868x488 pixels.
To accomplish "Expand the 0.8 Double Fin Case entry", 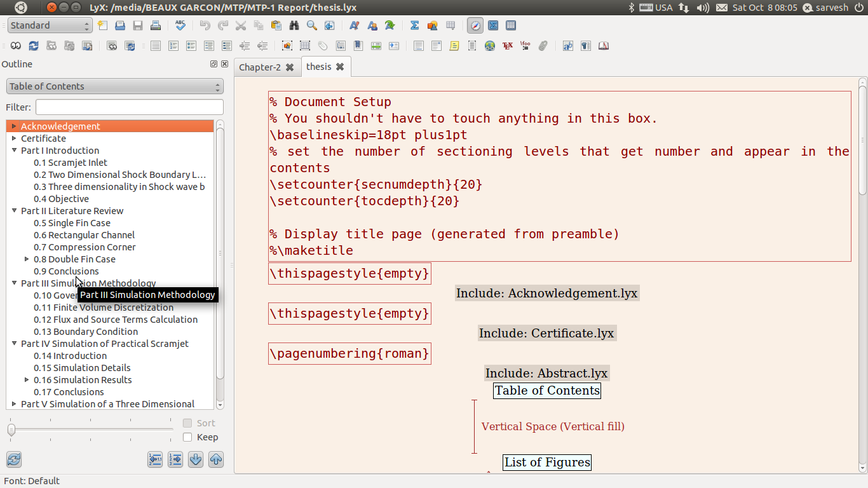I will click(27, 259).
